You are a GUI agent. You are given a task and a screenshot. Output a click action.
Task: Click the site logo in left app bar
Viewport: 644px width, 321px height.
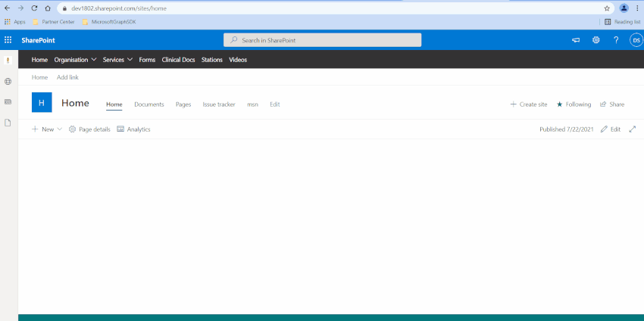point(8,61)
